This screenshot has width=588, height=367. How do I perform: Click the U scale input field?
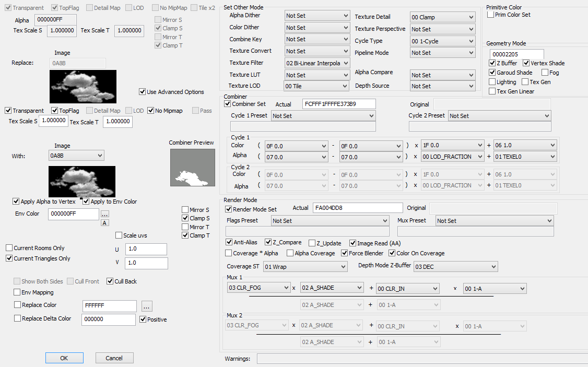click(x=146, y=249)
